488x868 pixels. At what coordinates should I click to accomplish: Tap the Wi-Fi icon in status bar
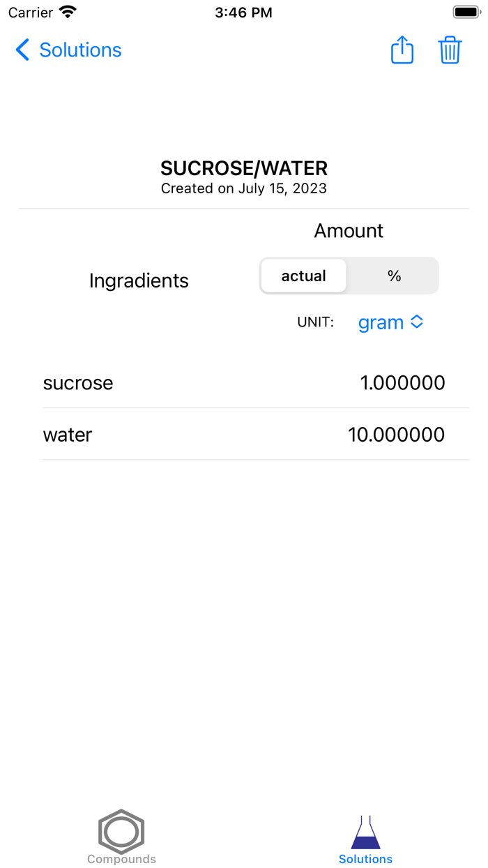pyautogui.click(x=67, y=11)
